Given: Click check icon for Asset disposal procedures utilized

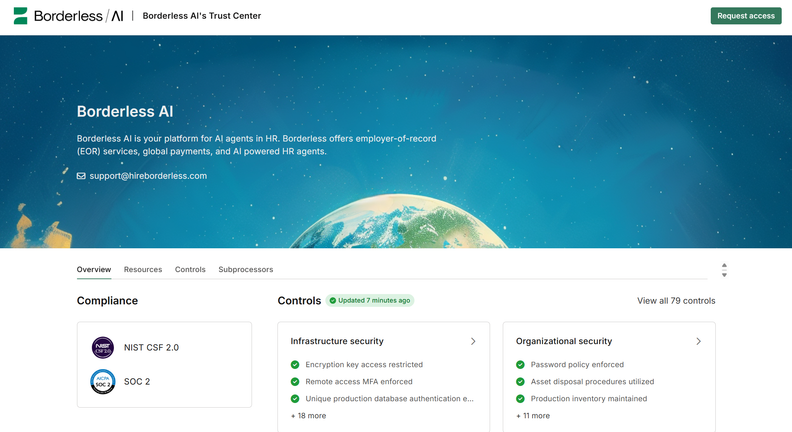Looking at the screenshot, I should point(520,381).
